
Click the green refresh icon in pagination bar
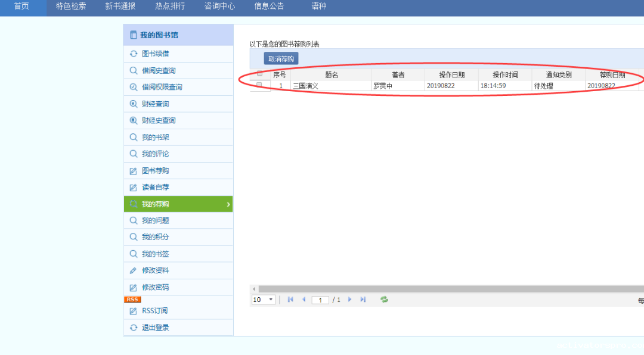point(384,300)
